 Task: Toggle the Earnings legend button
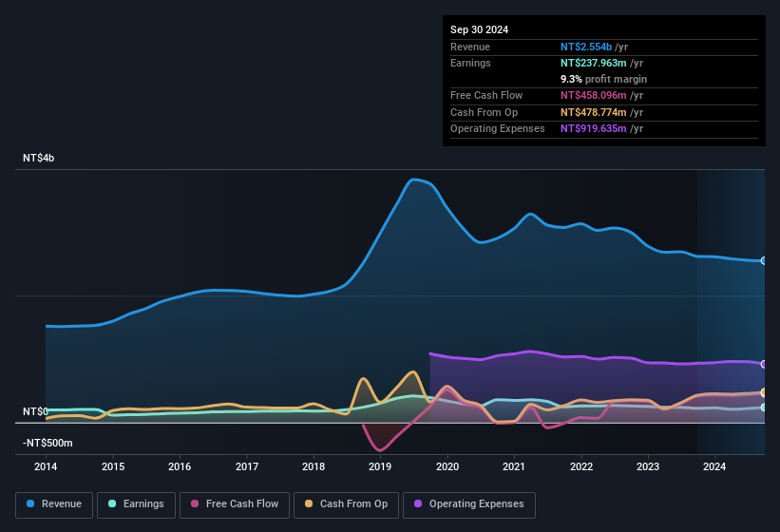[x=136, y=504]
